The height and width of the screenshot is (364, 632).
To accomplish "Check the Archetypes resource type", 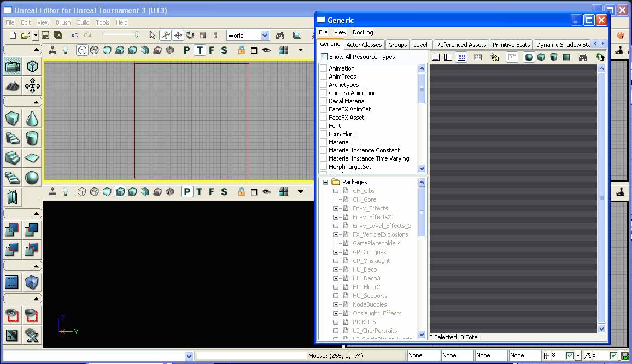I will click(323, 85).
